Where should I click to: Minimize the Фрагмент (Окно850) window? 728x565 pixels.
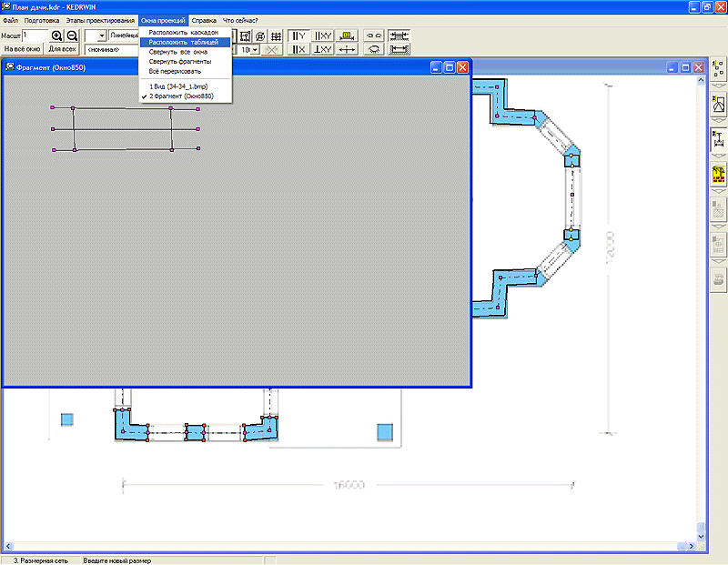point(436,67)
